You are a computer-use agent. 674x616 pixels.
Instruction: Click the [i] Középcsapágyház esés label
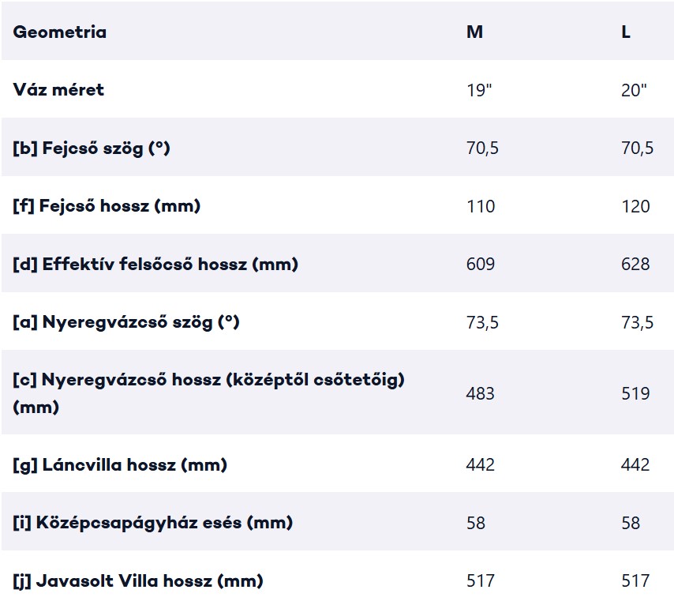153,523
